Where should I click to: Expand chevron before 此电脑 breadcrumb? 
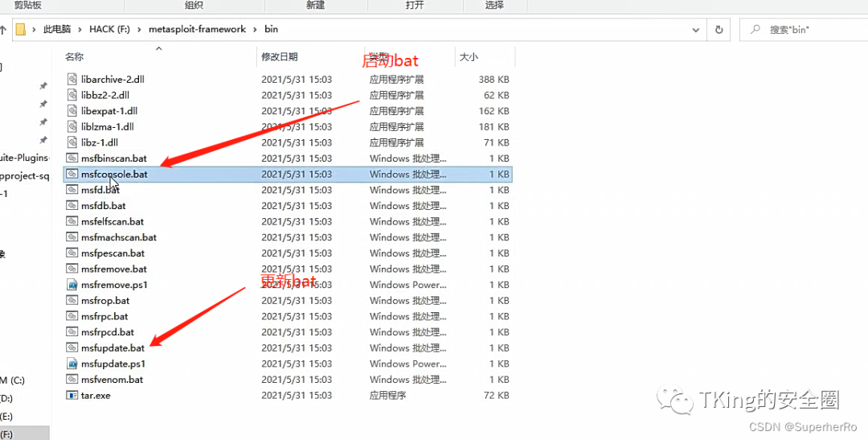point(35,30)
